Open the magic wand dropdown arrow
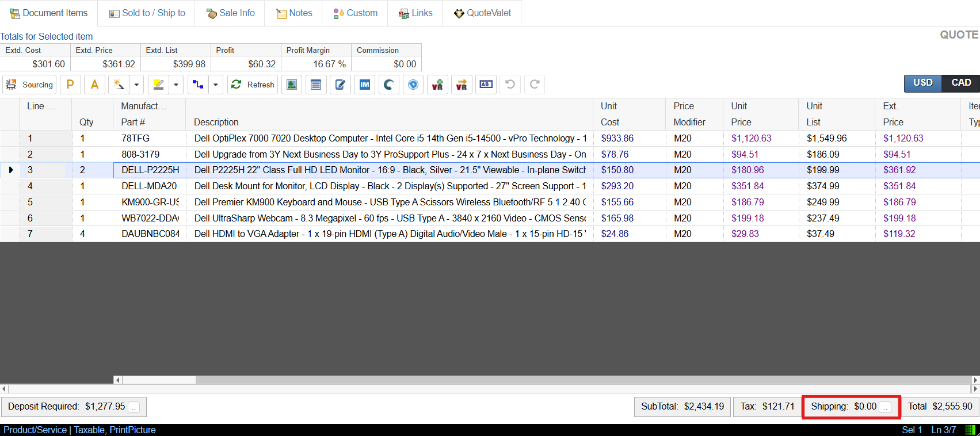 [x=136, y=85]
